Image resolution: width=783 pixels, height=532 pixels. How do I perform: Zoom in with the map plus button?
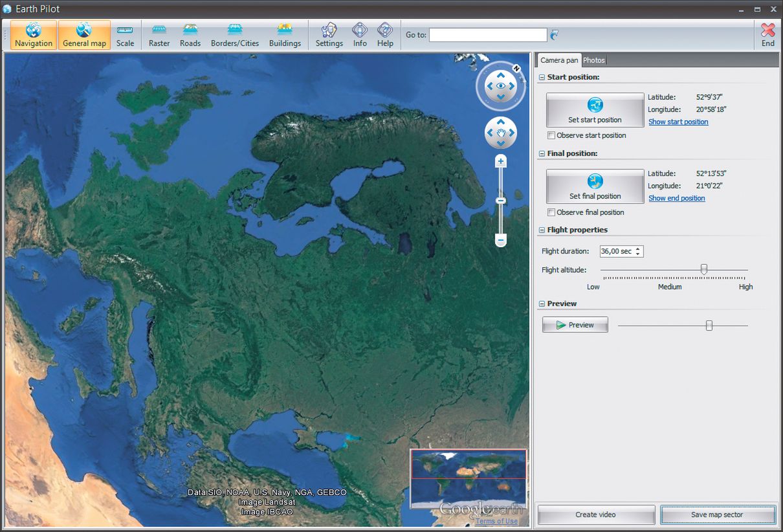point(500,161)
